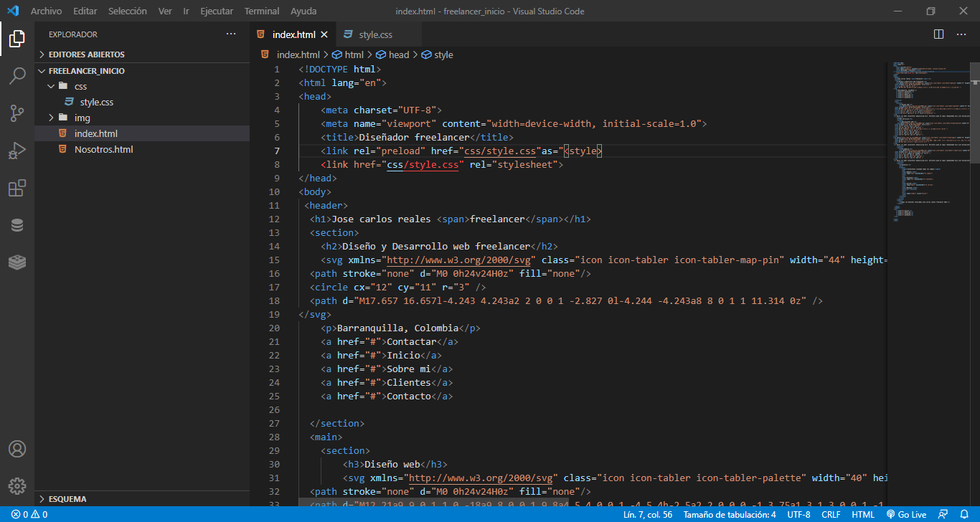Open the Selección menu
Viewport: 980px width, 522px height.
click(128, 11)
